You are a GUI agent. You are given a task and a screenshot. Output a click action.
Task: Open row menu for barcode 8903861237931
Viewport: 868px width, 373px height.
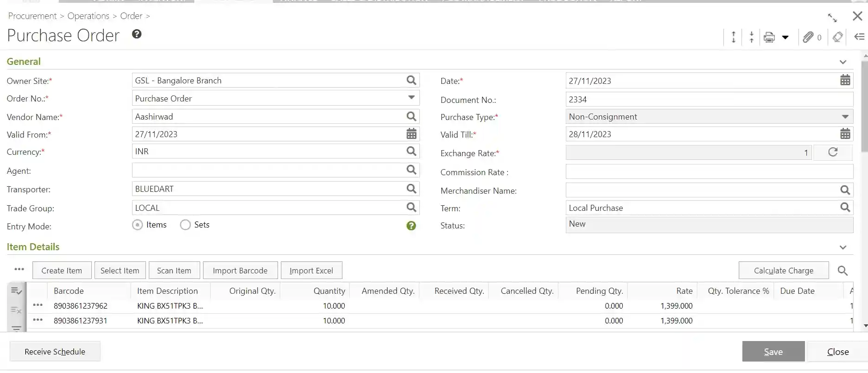[38, 320]
